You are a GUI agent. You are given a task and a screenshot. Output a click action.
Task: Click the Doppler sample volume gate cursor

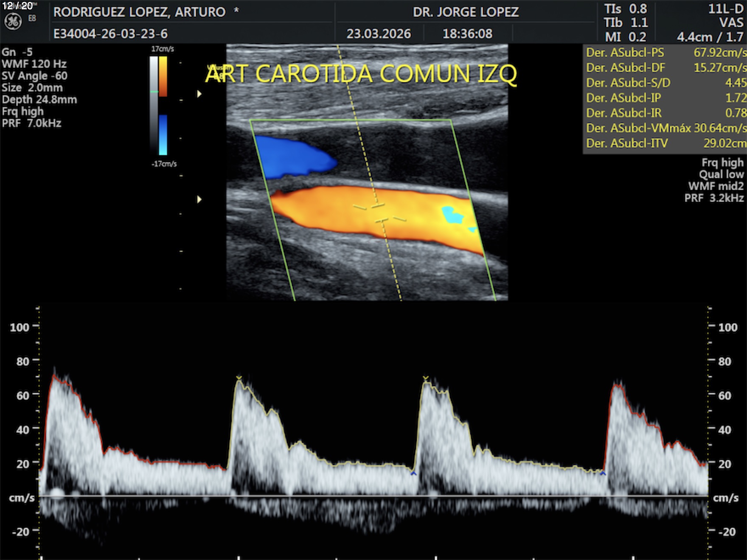(x=379, y=213)
